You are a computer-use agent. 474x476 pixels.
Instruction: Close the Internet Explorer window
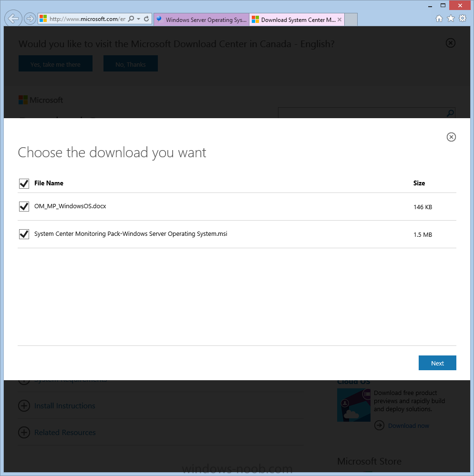coord(460,5)
